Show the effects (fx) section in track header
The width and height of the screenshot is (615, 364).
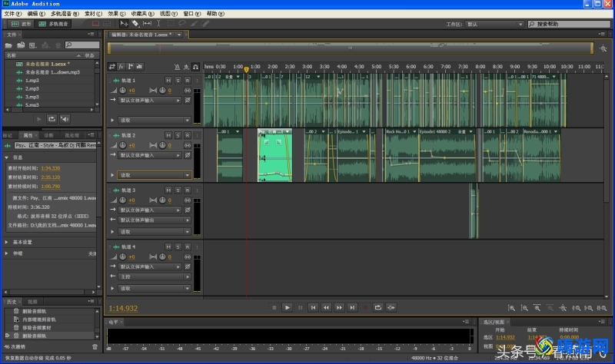[x=121, y=67]
